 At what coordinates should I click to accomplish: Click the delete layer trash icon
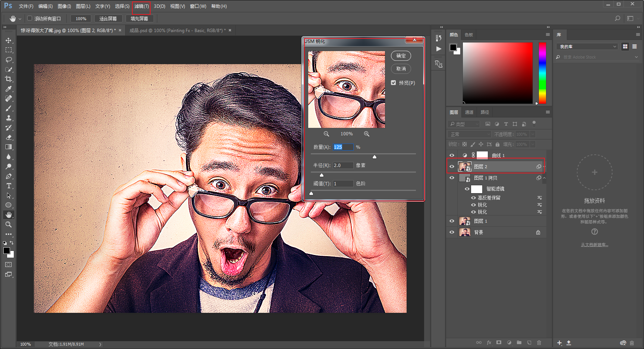tap(539, 343)
